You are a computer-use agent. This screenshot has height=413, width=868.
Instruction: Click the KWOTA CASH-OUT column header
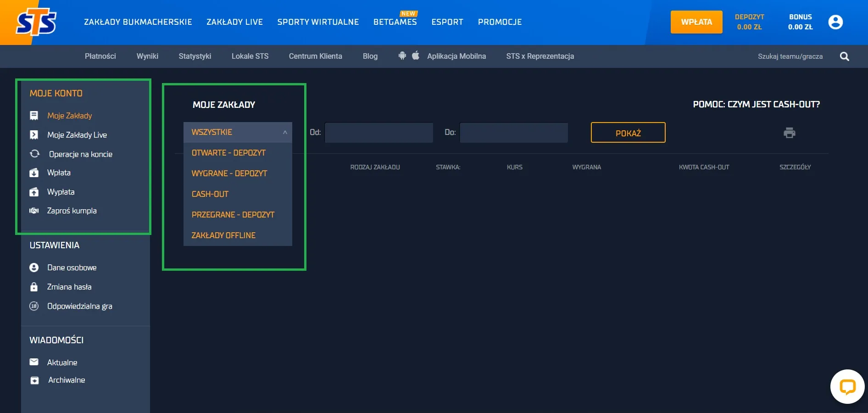(704, 167)
